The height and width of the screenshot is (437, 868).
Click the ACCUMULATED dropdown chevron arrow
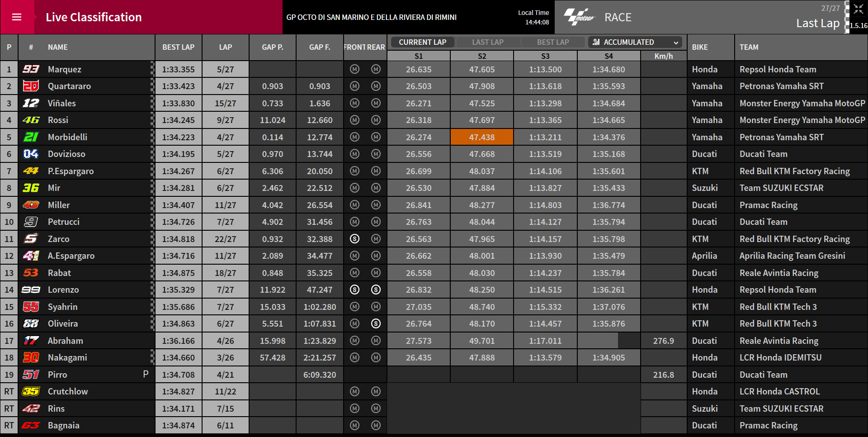coord(676,43)
